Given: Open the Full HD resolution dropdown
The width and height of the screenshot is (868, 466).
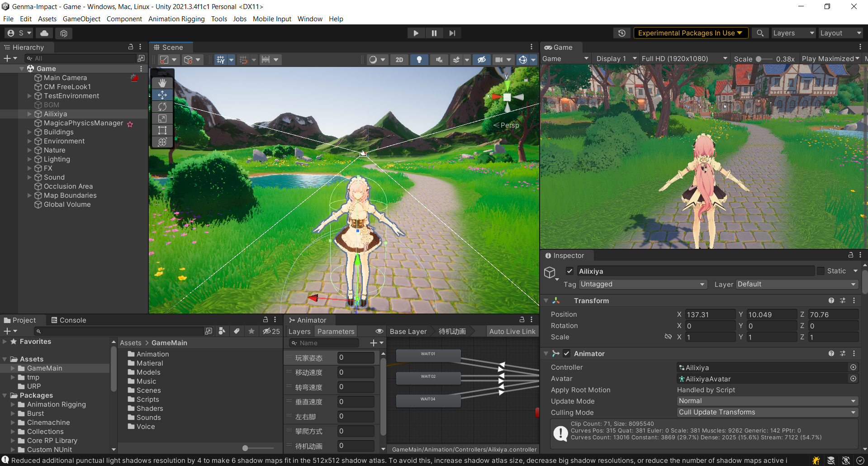Looking at the screenshot, I should coord(684,59).
